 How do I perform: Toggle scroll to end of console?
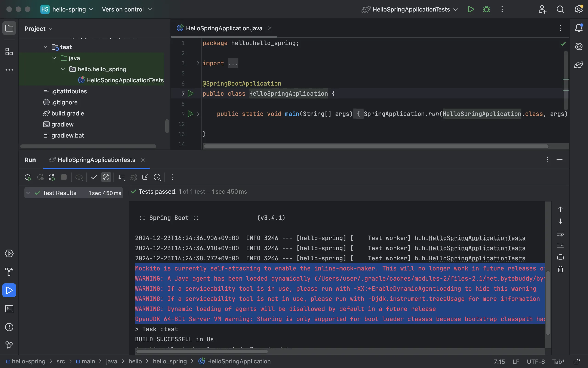560,245
